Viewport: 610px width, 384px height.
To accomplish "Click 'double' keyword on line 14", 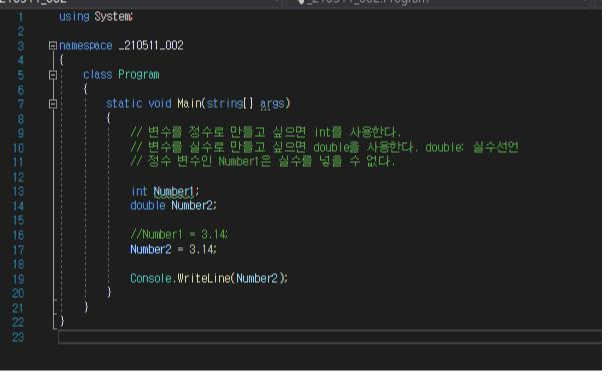I will point(147,205).
